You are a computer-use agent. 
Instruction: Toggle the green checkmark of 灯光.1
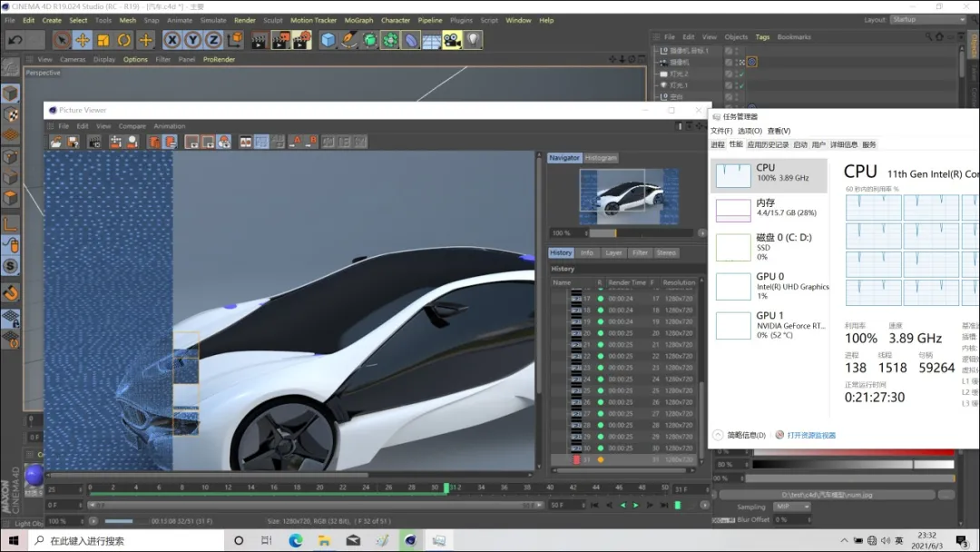point(741,85)
